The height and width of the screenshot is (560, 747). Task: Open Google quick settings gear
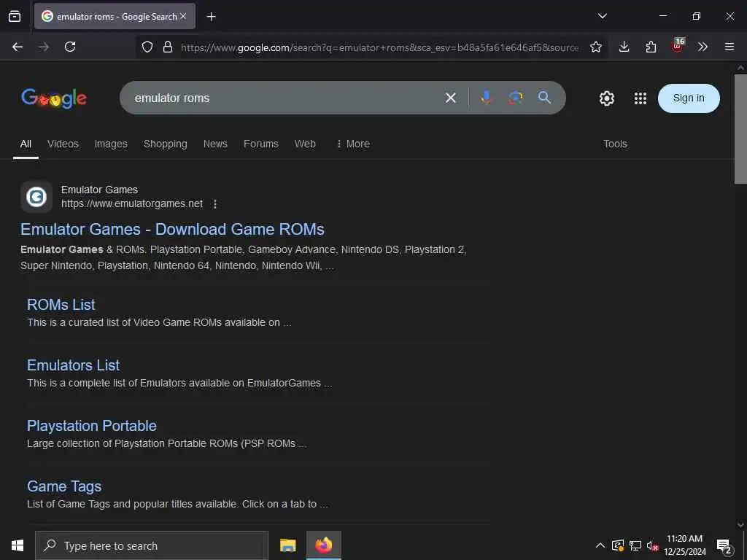[606, 98]
